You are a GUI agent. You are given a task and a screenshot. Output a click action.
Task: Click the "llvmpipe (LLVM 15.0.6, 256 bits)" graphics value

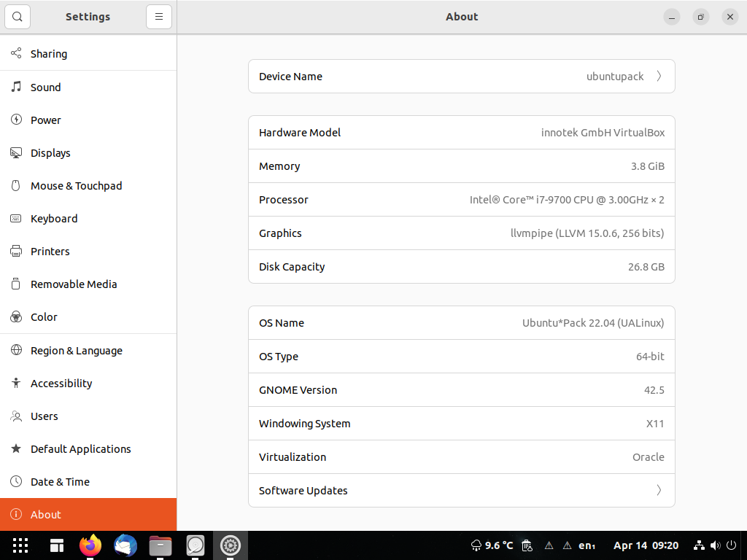[587, 233]
